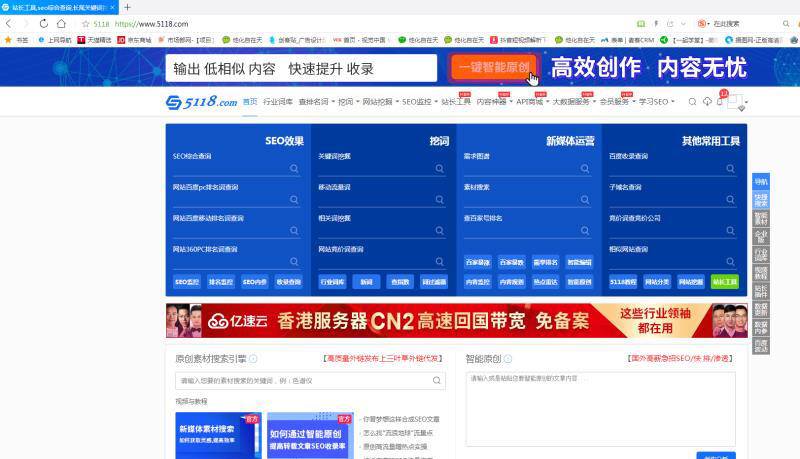Click the green 站长工具 button
The width and height of the screenshot is (800, 459).
pos(724,282)
